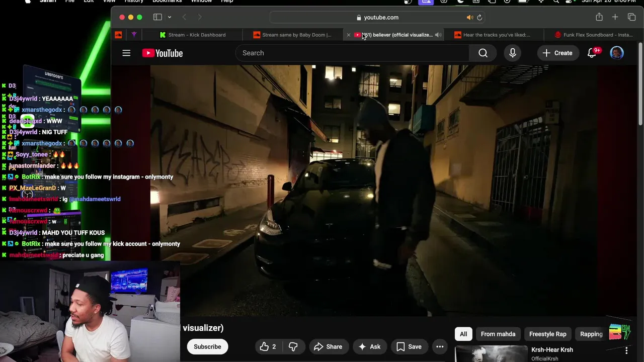Open the OfficialKrsh channel link
This screenshot has height=362, width=644.
(545, 359)
